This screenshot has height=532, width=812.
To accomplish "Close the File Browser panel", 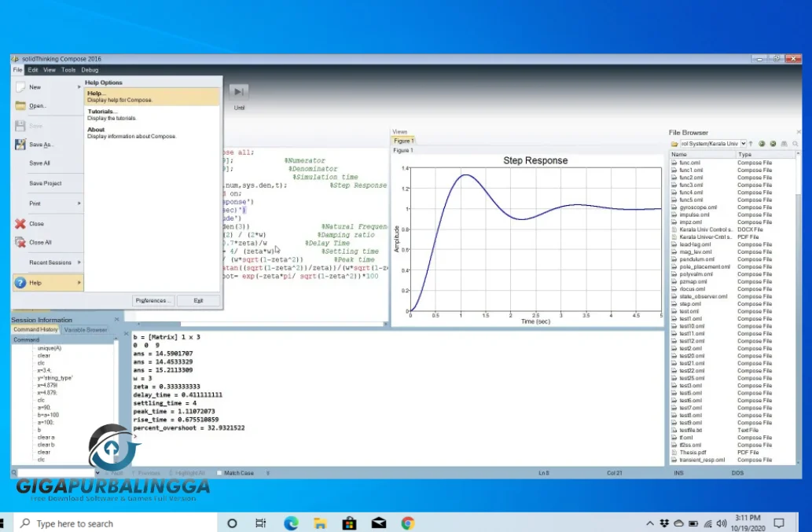I will click(798, 133).
